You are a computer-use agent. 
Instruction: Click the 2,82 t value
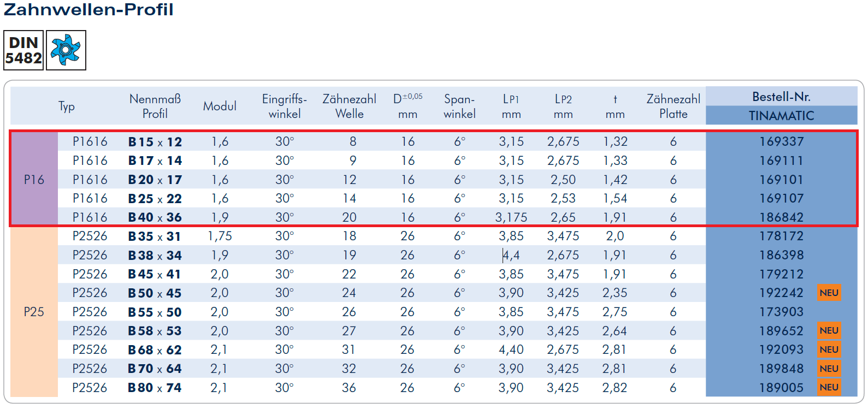[615, 388]
